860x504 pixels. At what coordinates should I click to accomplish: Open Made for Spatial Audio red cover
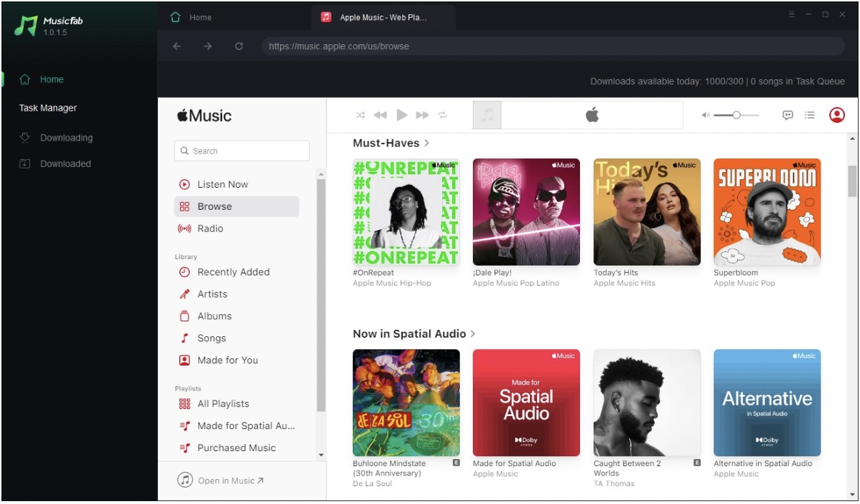tap(526, 403)
